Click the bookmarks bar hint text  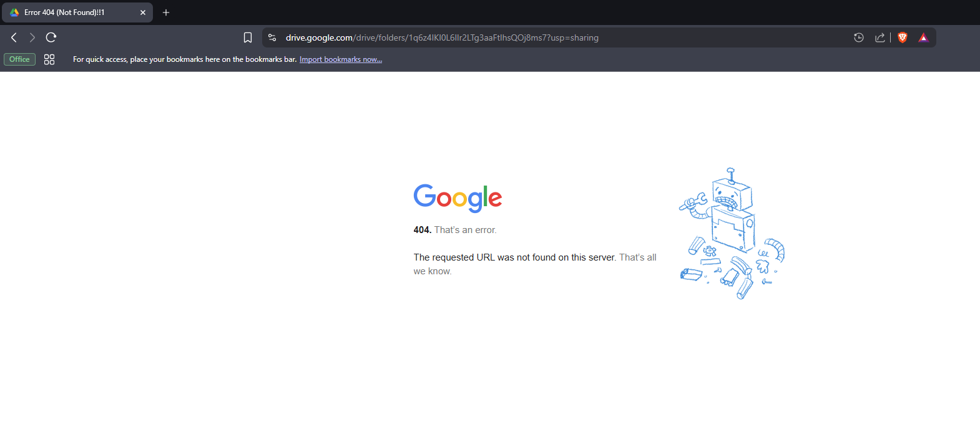[185, 59]
